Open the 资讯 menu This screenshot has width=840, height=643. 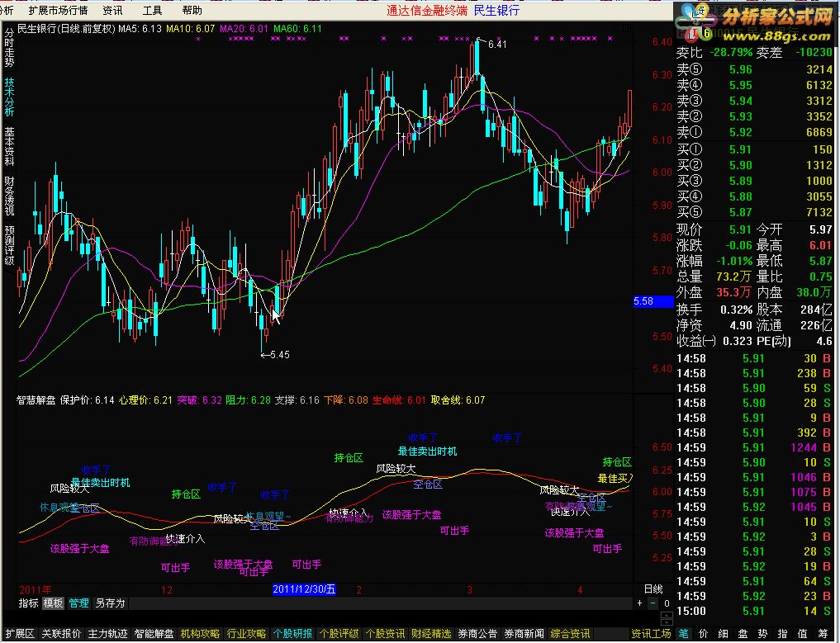pos(112,10)
